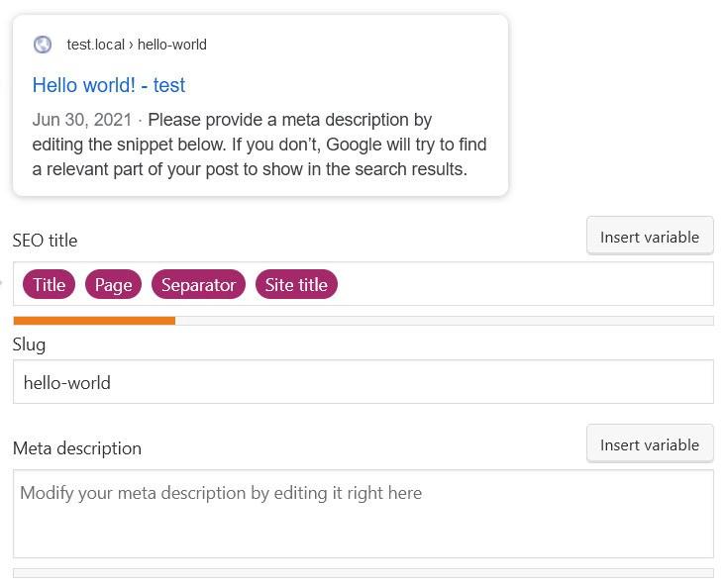Image resolution: width=726 pixels, height=588 pixels.
Task: Click the Google snippet preview card
Action: pyautogui.click(x=260, y=106)
